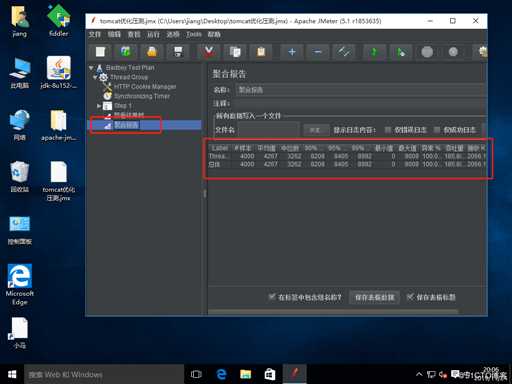Screen dimensions: 512x384
Task: Click the Expand All plus icon
Action: [x=292, y=52]
